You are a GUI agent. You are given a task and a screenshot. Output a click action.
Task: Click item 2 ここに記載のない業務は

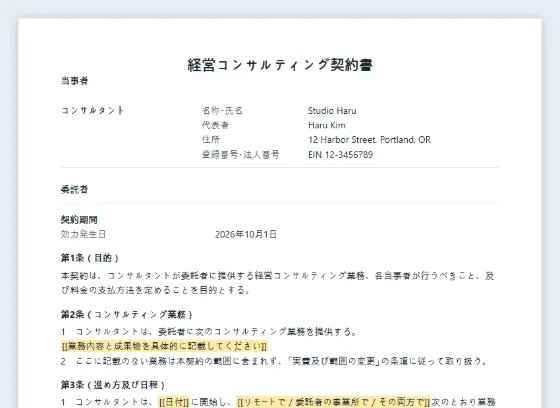(274, 361)
